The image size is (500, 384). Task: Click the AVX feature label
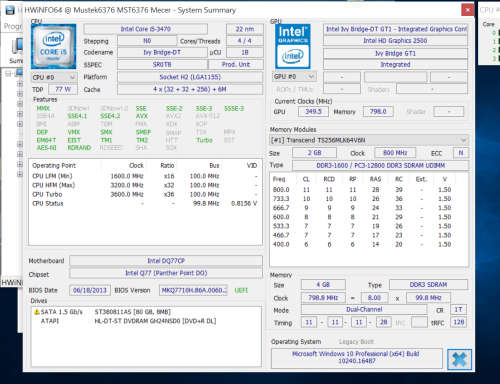pyautogui.click(x=142, y=116)
